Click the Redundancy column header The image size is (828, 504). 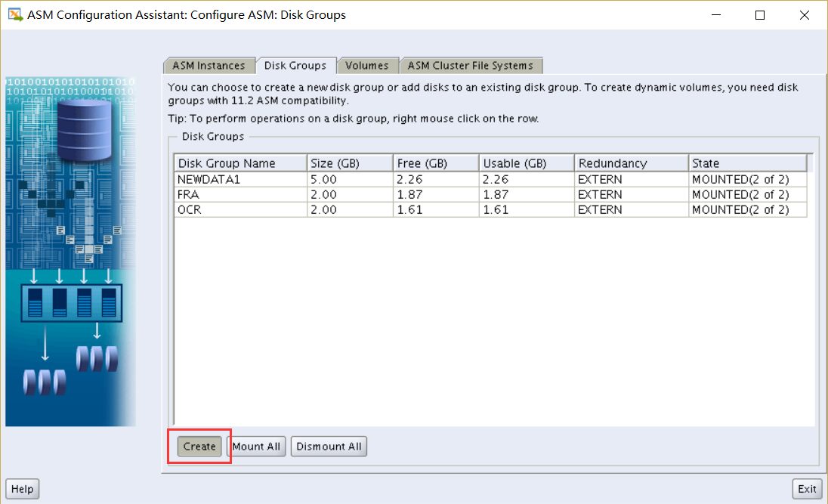[629, 162]
